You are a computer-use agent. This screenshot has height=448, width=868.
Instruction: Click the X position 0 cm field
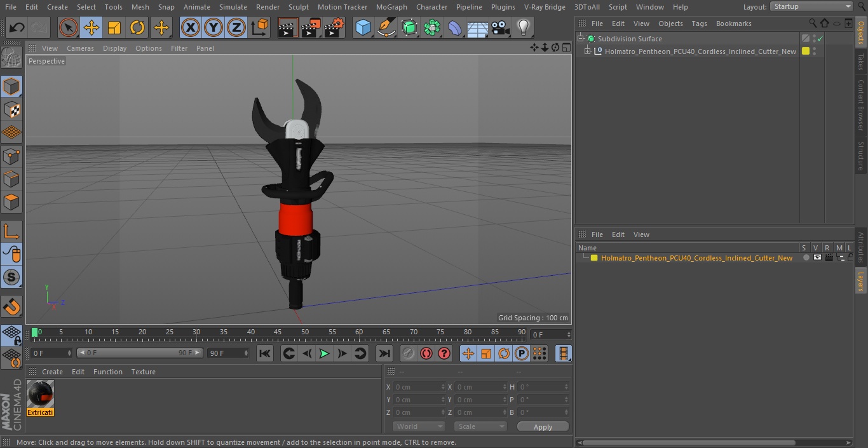coord(418,387)
